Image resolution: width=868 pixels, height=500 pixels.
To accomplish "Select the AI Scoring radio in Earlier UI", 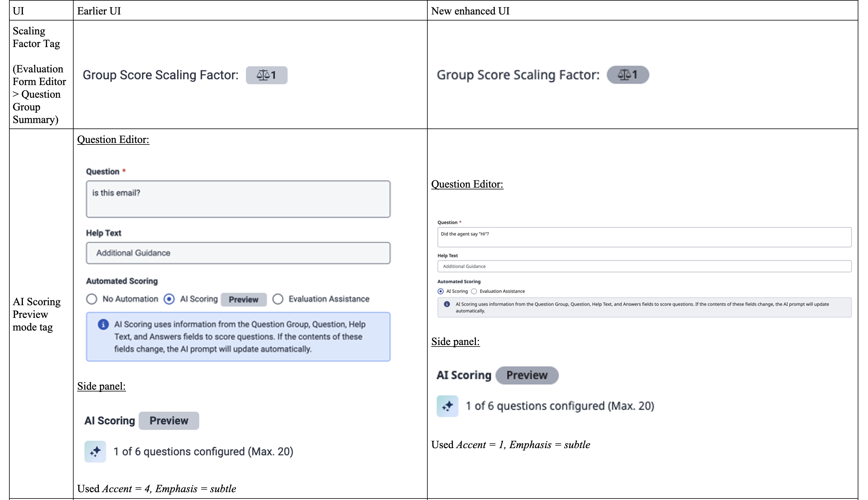I will click(x=169, y=299).
